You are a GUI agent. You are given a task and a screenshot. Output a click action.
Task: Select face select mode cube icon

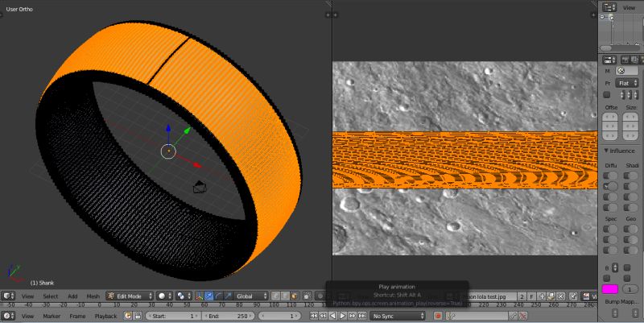pos(295,296)
